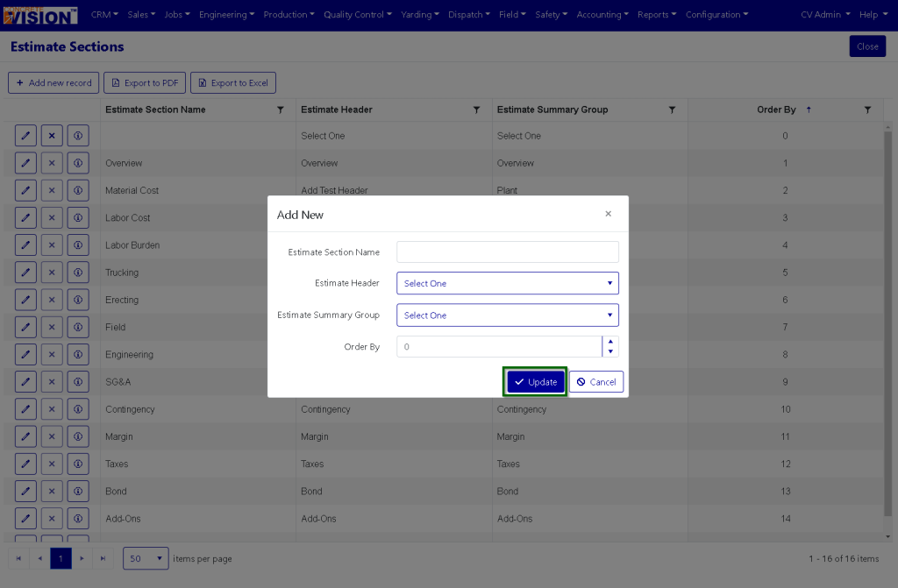Filter the Order By column
Screen dimensions: 898x588
(867, 110)
